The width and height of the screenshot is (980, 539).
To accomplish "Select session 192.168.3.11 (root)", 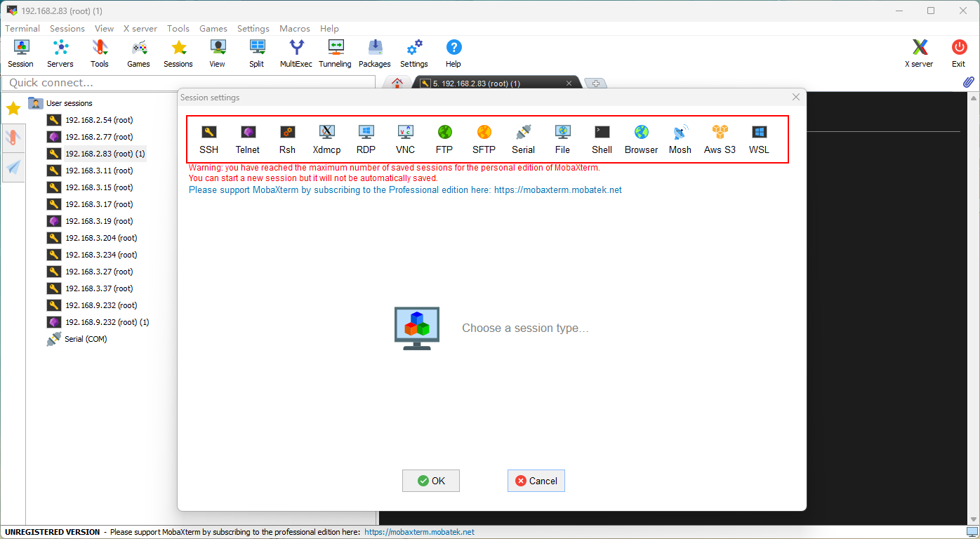I will tap(90, 171).
